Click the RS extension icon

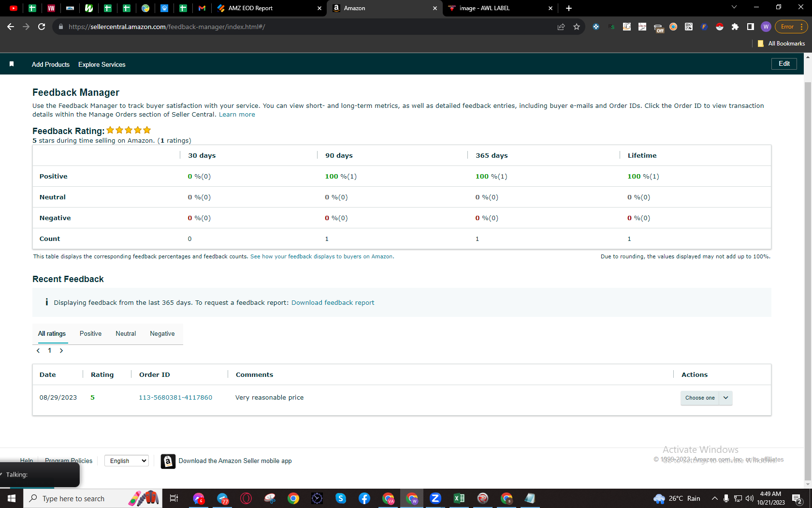tap(611, 27)
